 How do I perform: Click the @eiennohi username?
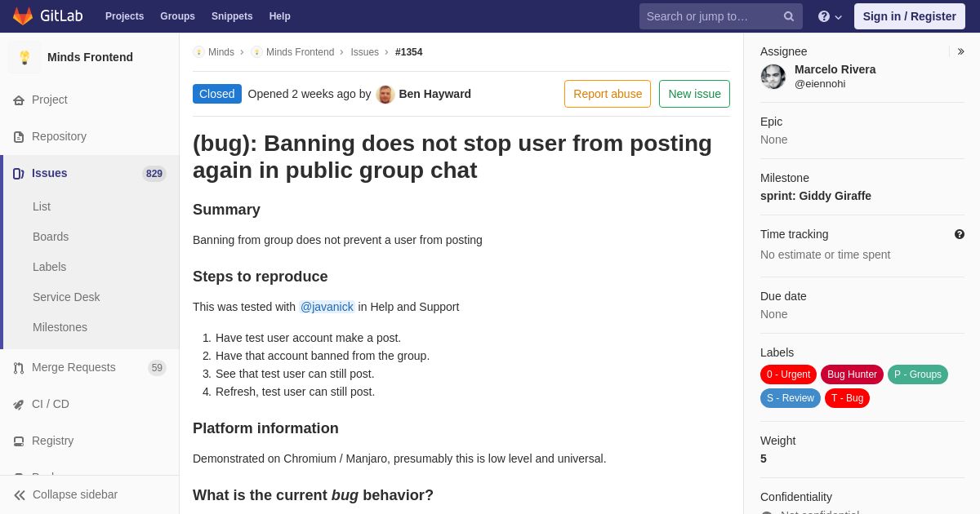pyautogui.click(x=820, y=83)
